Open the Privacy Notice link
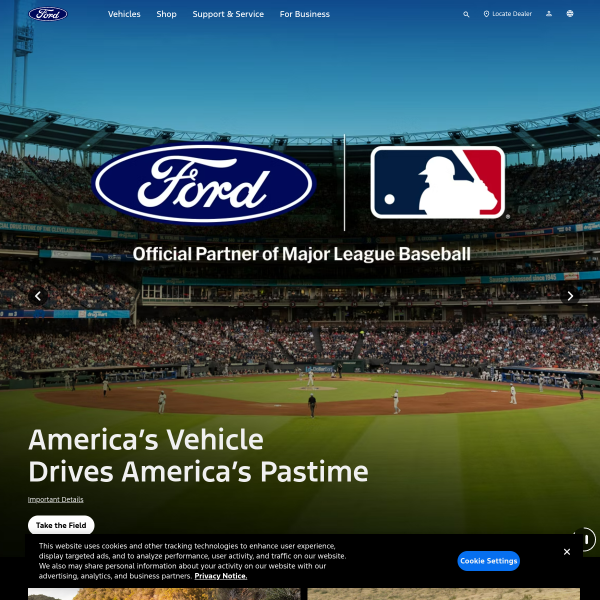The width and height of the screenshot is (600, 600). 221,576
